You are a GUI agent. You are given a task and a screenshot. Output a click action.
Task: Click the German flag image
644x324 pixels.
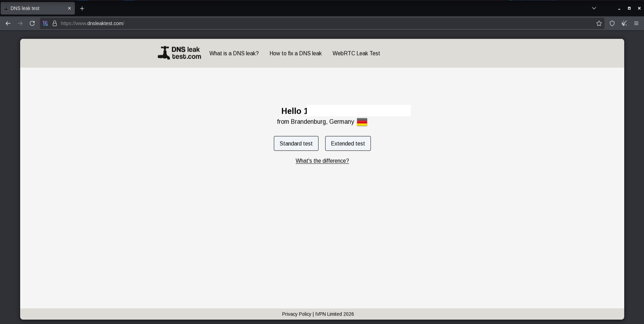(362, 122)
